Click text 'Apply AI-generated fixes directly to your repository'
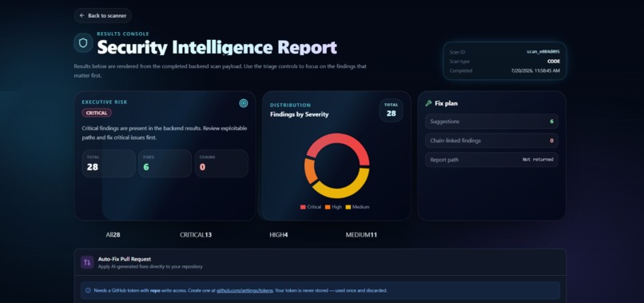The width and height of the screenshot is (644, 303). tap(150, 266)
